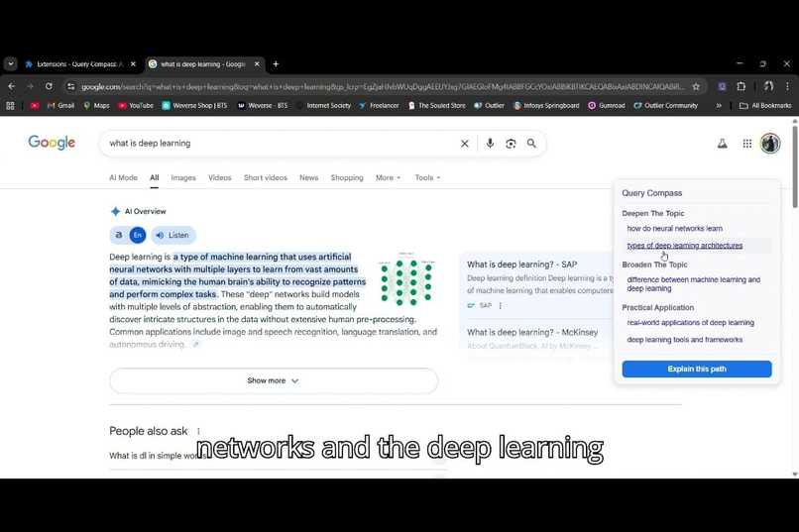Switch to AI Mode tab
799x532 pixels.
(123, 177)
